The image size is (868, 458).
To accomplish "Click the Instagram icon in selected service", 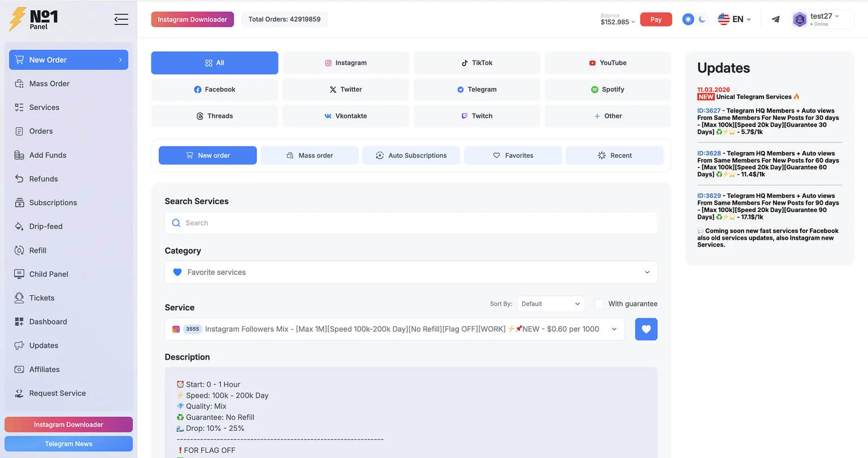I will pyautogui.click(x=176, y=329).
